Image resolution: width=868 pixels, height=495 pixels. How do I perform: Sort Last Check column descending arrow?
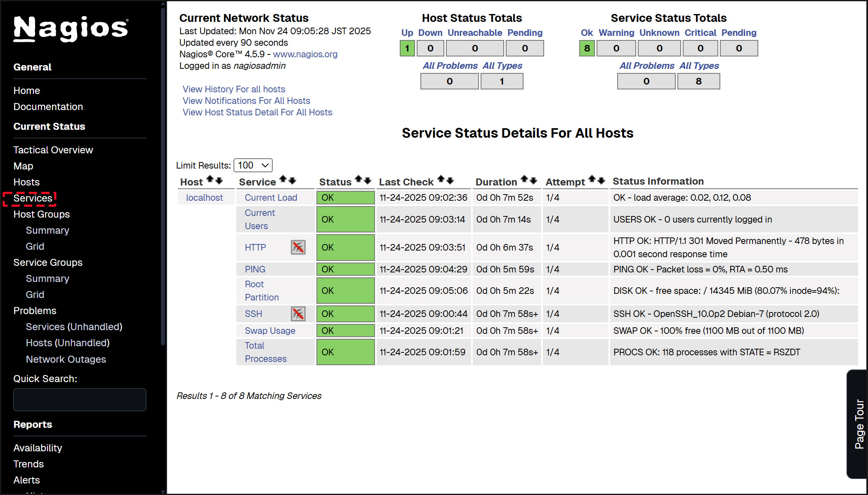coord(450,180)
